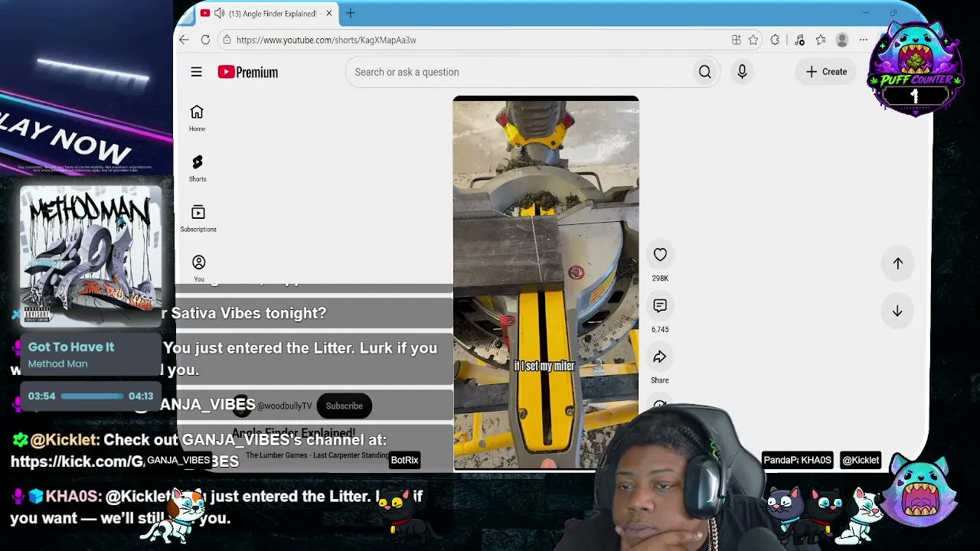Click the Method Man artist name
The height and width of the screenshot is (551, 980).
point(57,364)
